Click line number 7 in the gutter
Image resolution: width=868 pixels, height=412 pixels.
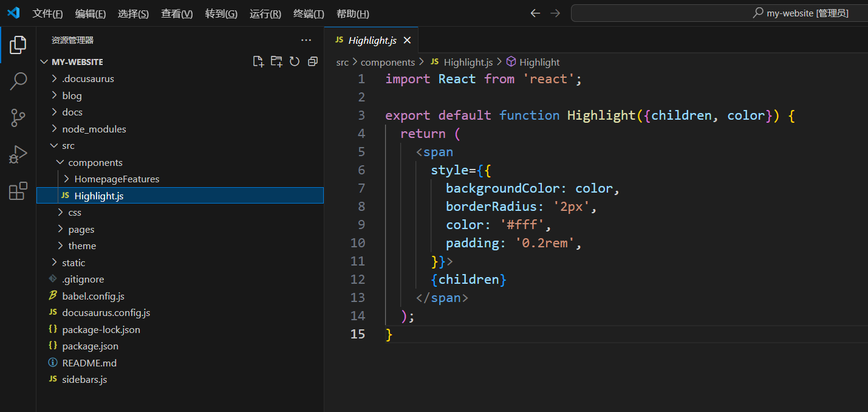(x=362, y=188)
